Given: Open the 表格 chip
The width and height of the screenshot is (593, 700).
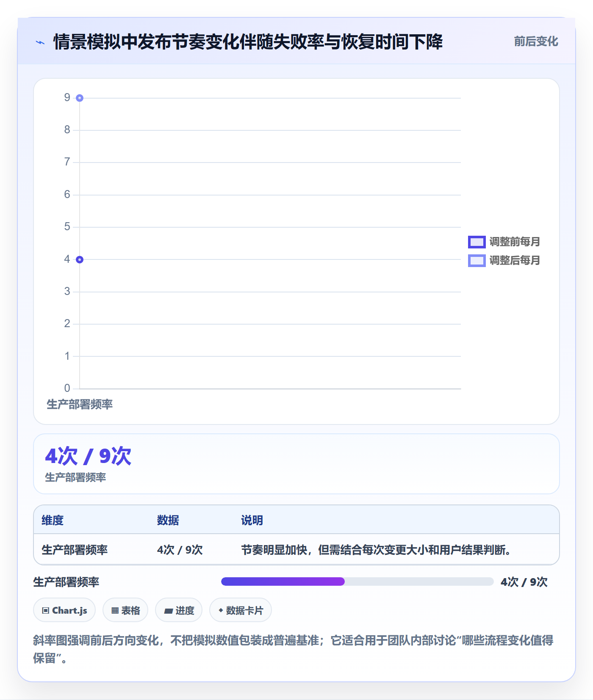Looking at the screenshot, I should tap(125, 610).
